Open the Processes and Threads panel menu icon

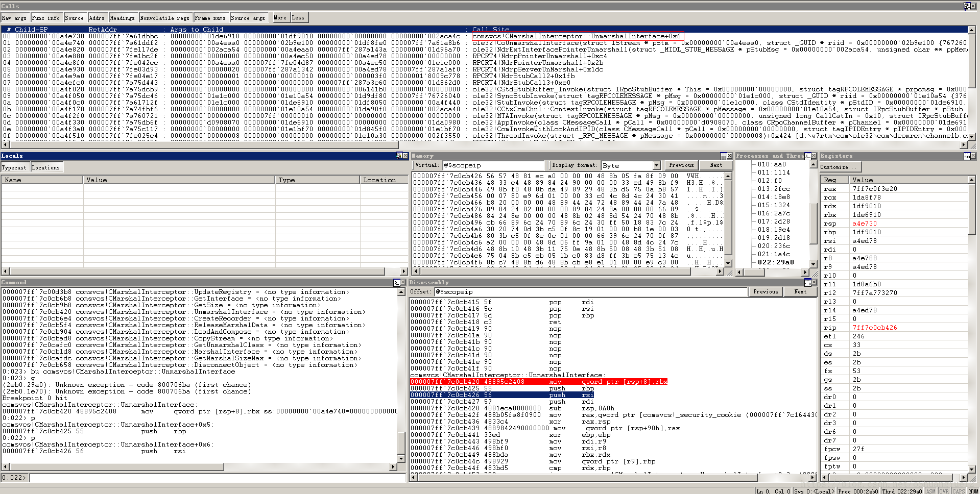pos(808,156)
